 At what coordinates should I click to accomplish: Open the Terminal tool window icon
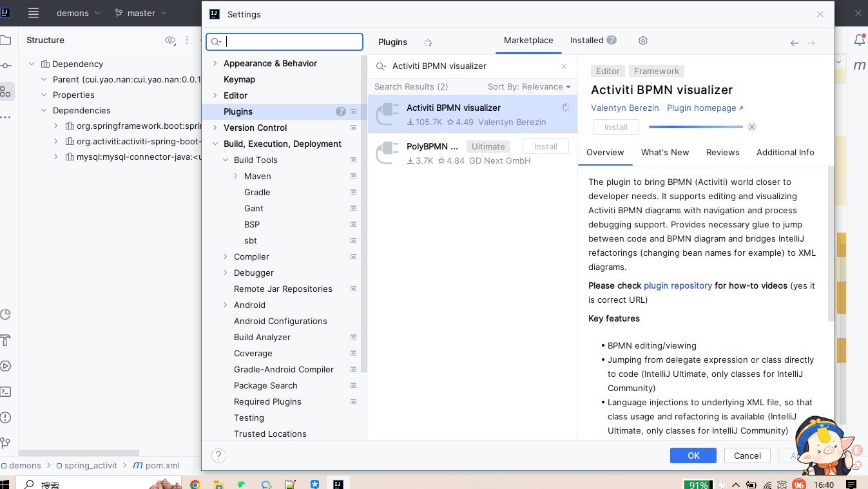point(5,392)
